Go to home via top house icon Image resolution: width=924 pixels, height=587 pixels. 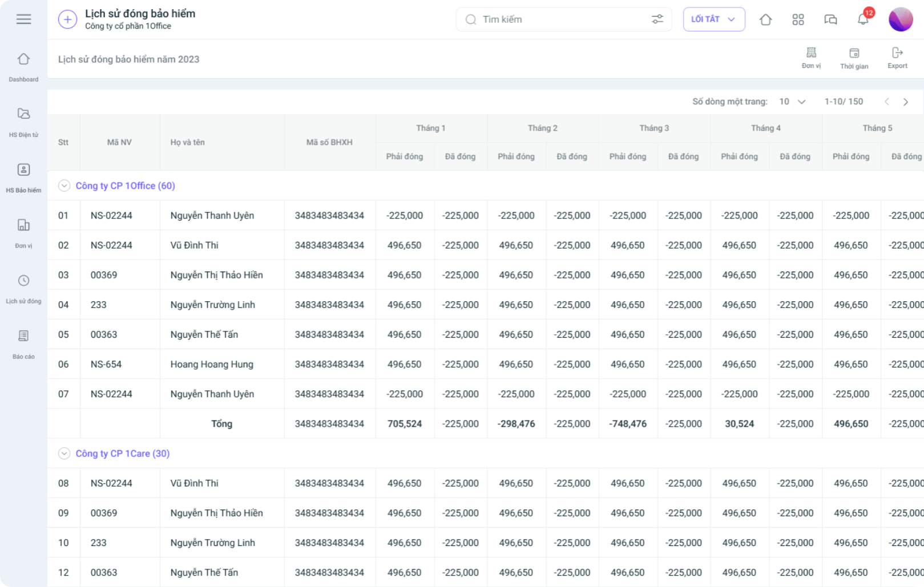(x=766, y=19)
